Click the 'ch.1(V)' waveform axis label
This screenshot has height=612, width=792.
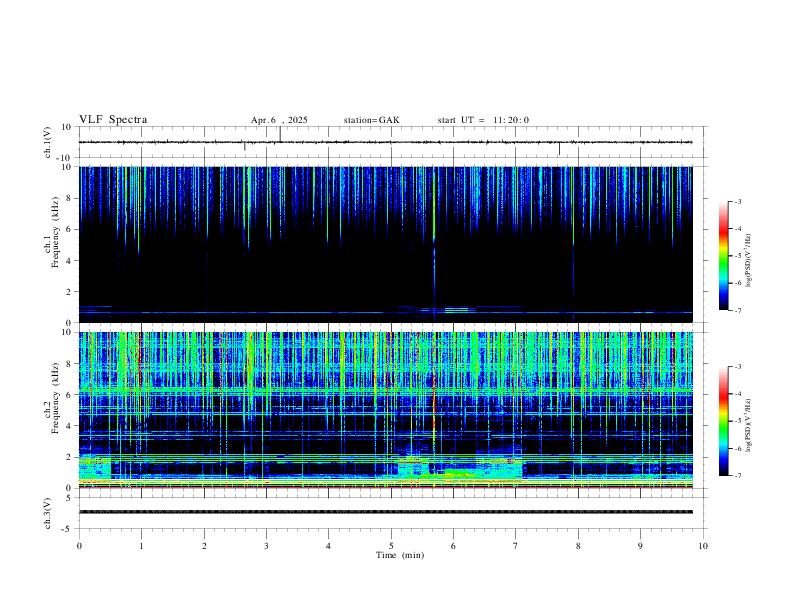[x=47, y=142]
